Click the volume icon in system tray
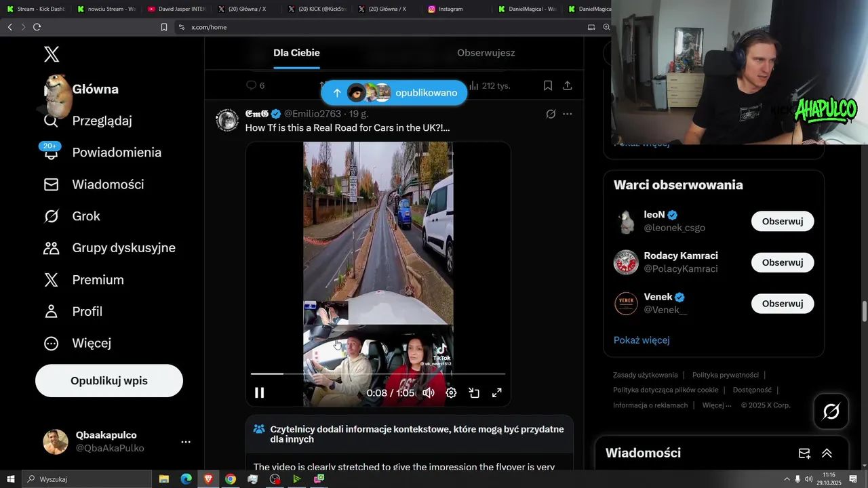Viewport: 868px width, 488px height. tap(808, 479)
